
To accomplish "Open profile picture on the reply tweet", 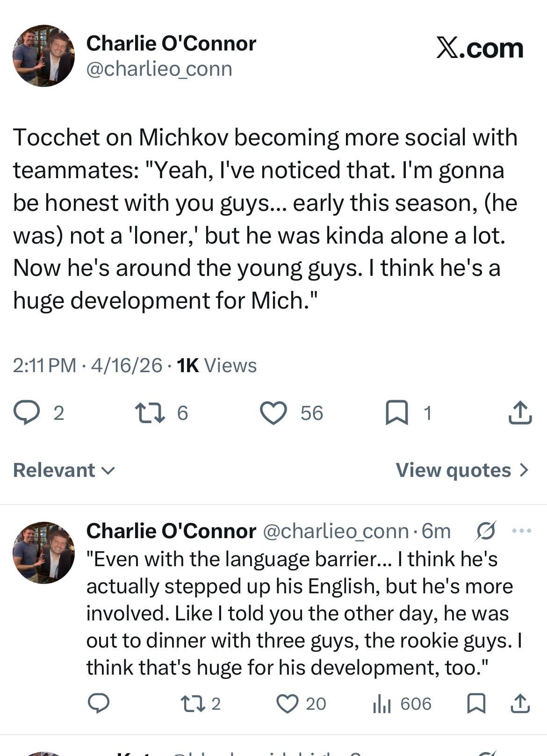I will (x=43, y=553).
